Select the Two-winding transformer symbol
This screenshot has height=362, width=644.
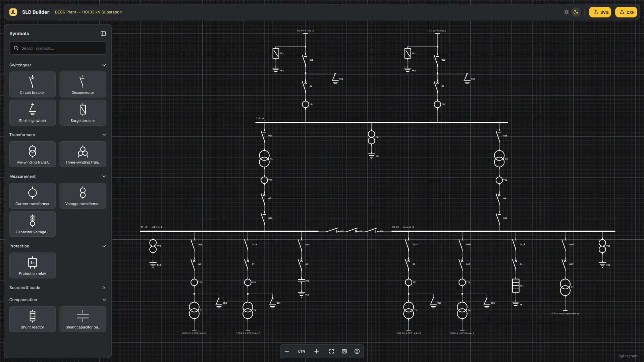click(x=33, y=154)
